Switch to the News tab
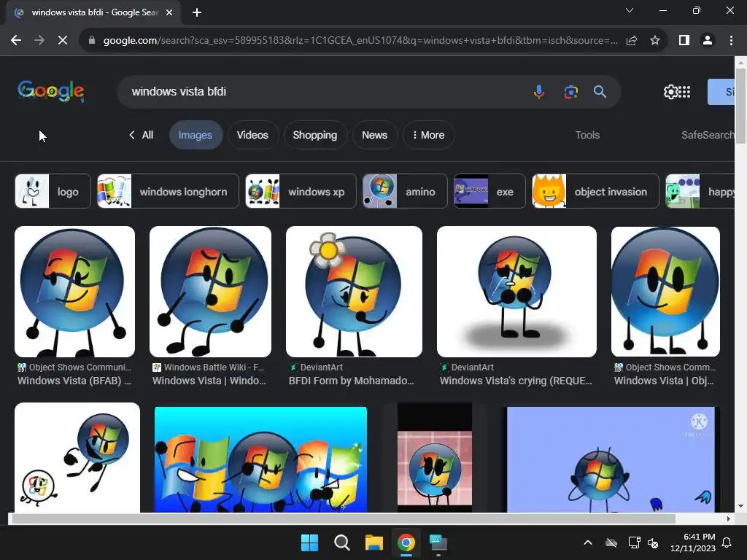 [374, 135]
